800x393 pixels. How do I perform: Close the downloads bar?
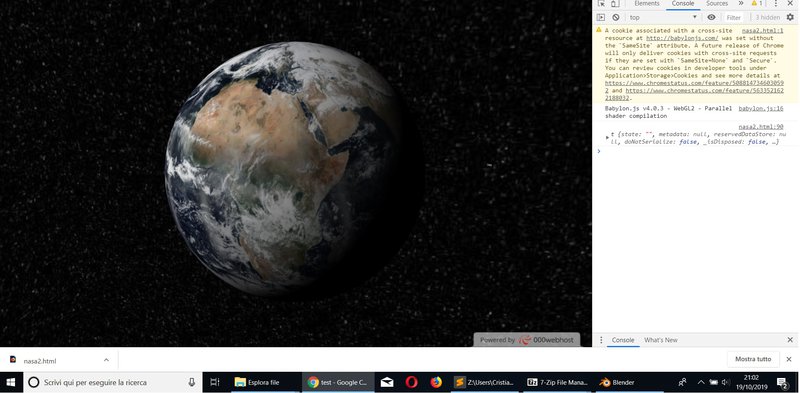click(x=790, y=359)
